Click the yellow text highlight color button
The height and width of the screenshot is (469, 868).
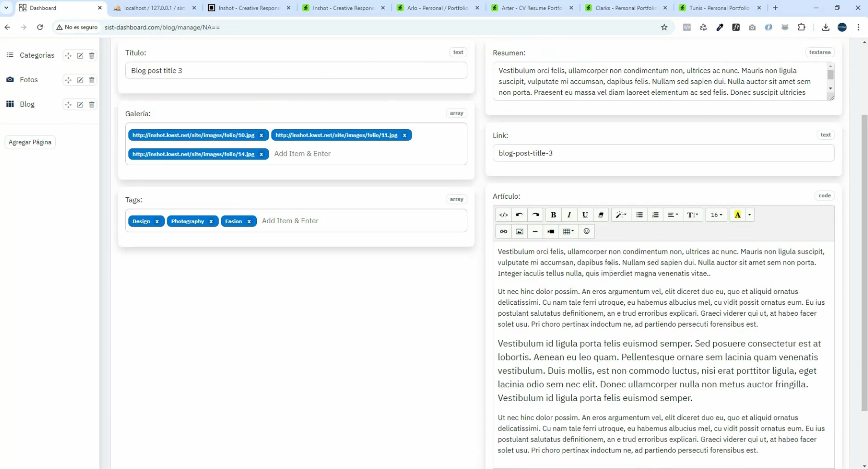pos(737,215)
